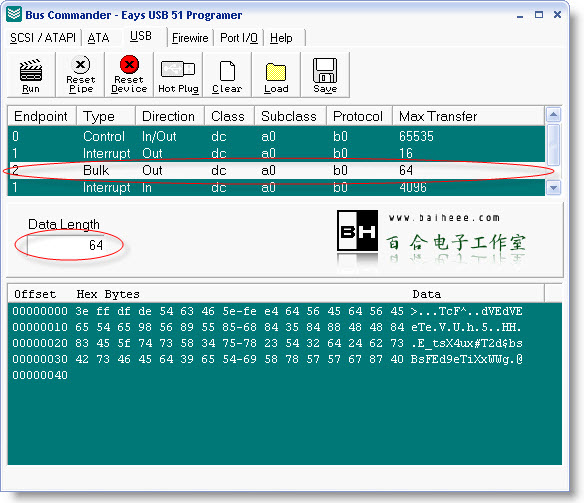Click the Max Transfer value 4096
Screen dimensions: 584x503
(x=413, y=187)
